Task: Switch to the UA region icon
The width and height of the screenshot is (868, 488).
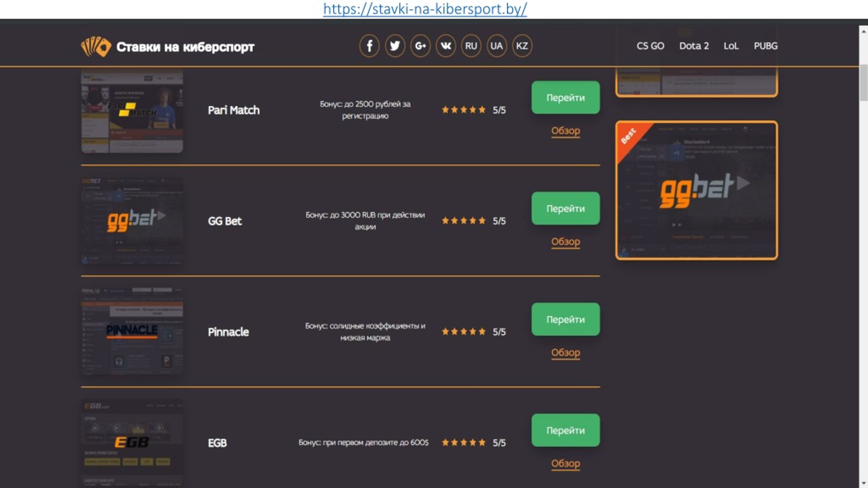Action: 496,46
